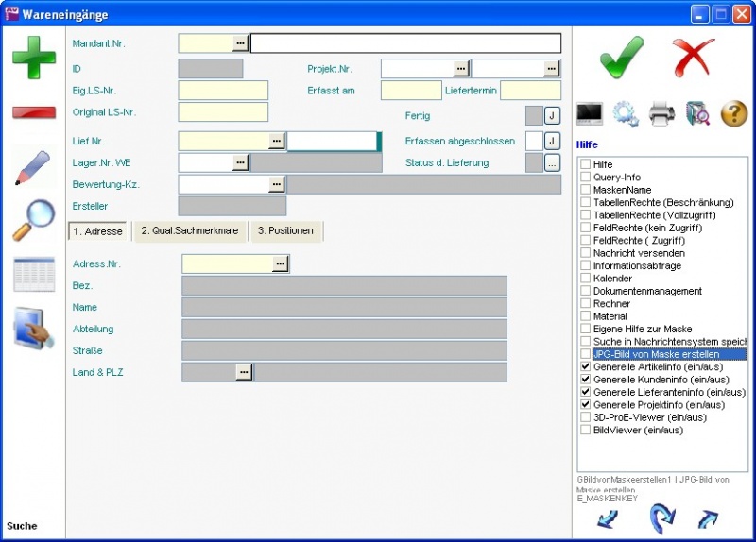Click into the Original LS-Nr. field

(223, 112)
